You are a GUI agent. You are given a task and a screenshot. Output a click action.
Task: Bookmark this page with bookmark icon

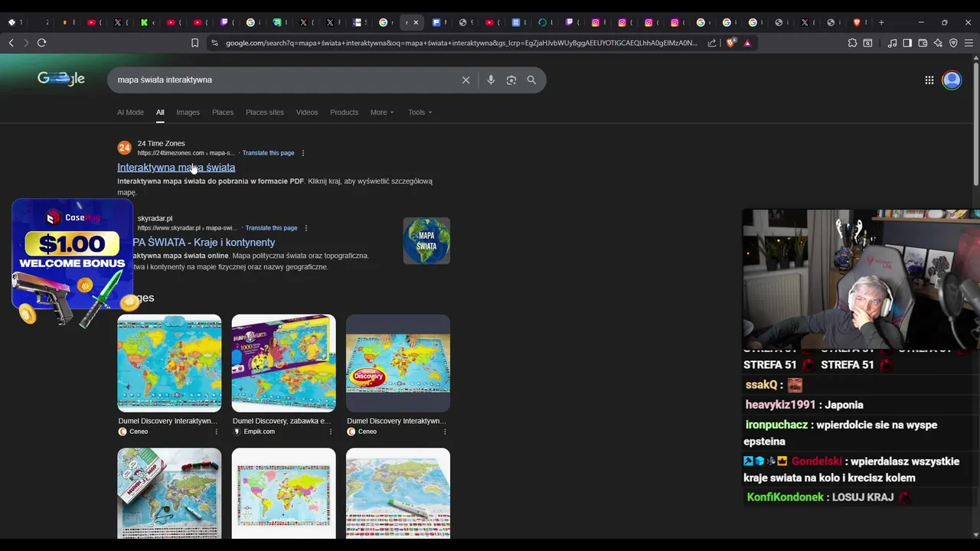point(194,43)
